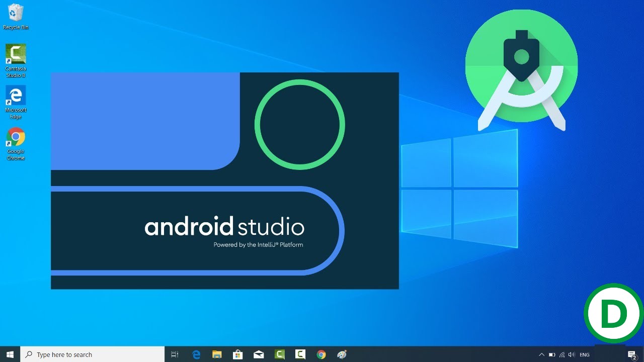Open Paint 3D from the taskbar
Viewport: 644px width, 362px height.
pyautogui.click(x=342, y=354)
